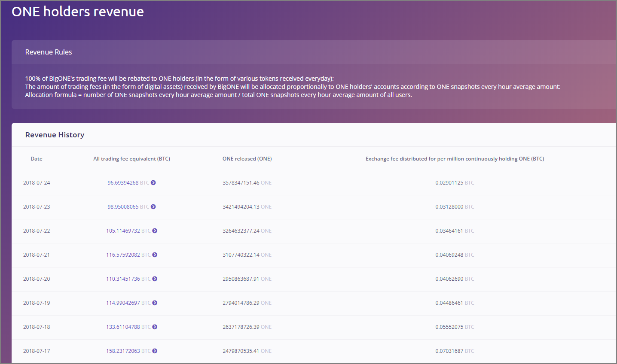Click the Exchange fee distributed per million header
Viewport: 617px width, 364px height.
pos(455,159)
